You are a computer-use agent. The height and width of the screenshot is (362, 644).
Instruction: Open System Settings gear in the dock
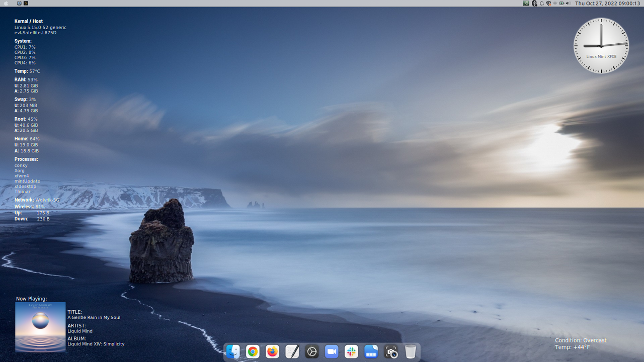click(312, 351)
